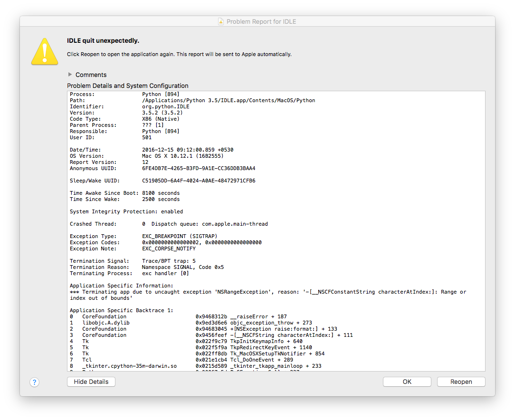Click the document icon in the title bar
515x420 pixels.
click(221, 21)
